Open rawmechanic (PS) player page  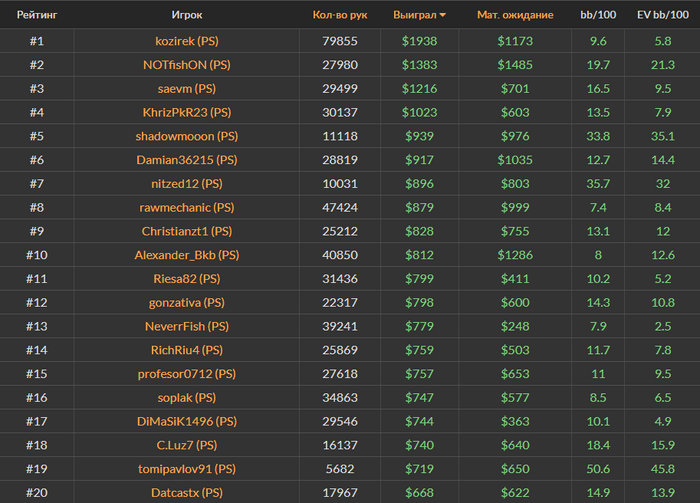click(186, 208)
